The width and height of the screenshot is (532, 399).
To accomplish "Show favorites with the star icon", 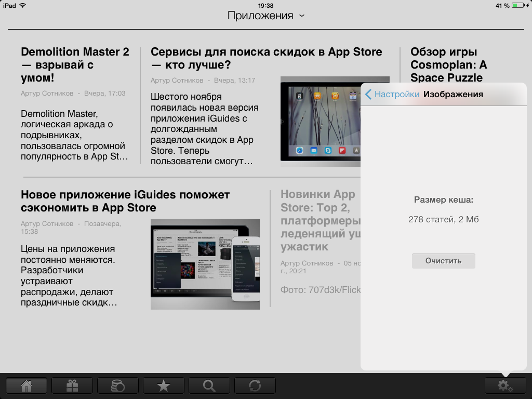I will point(164,385).
